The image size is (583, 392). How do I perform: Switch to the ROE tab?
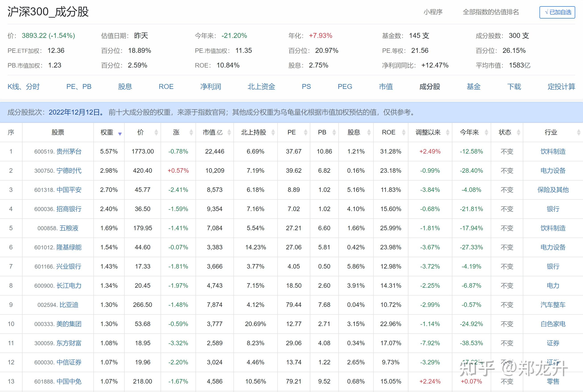coord(166,86)
